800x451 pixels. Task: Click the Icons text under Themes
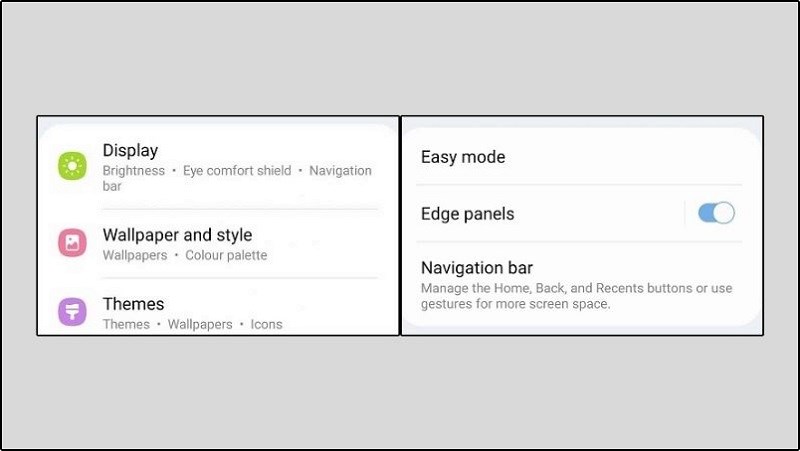pos(266,324)
